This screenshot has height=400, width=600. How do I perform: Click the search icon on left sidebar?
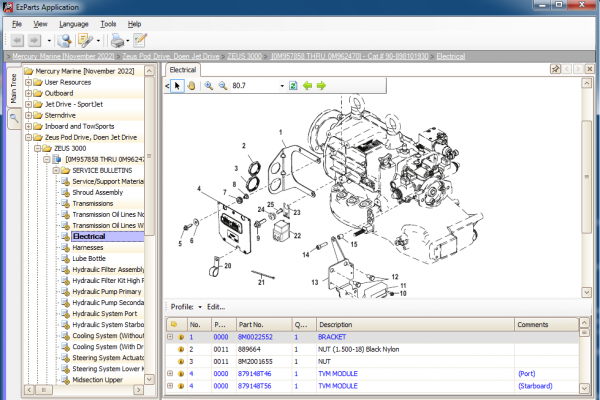14,118
